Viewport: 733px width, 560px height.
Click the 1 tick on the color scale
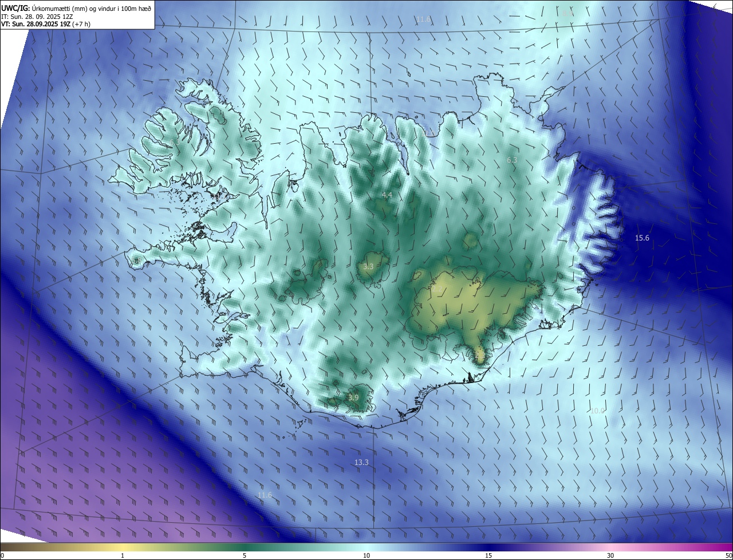click(123, 555)
